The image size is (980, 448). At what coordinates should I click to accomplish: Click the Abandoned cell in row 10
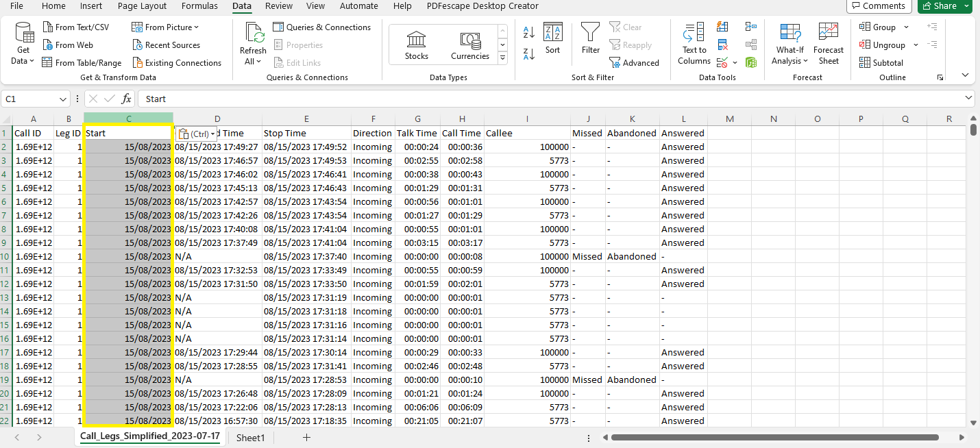633,256
